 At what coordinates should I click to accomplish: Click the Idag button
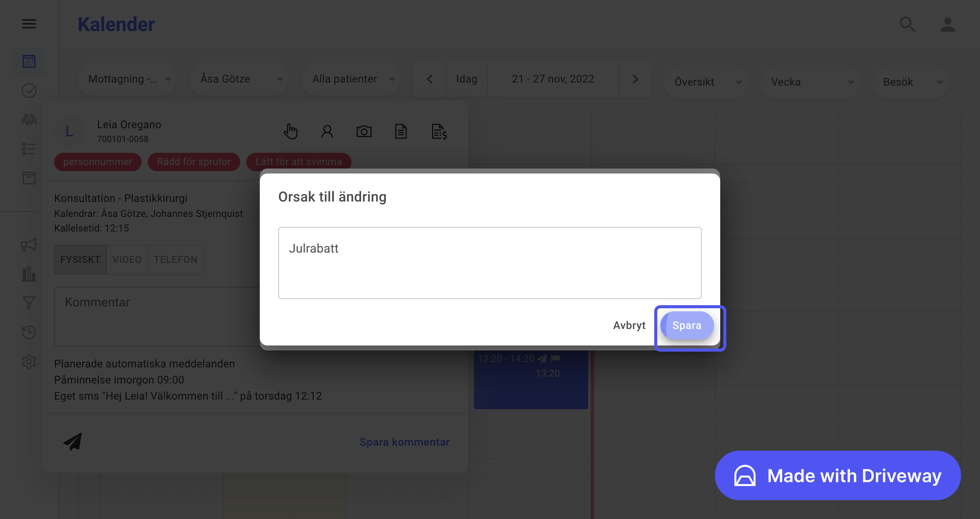(x=467, y=79)
